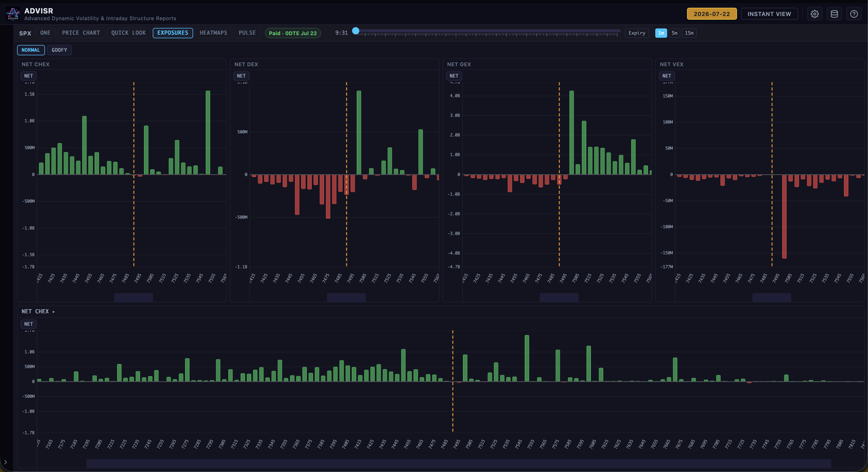
Task: Click the tallest green bar in top NET CHEX
Action: pyautogui.click(x=208, y=133)
